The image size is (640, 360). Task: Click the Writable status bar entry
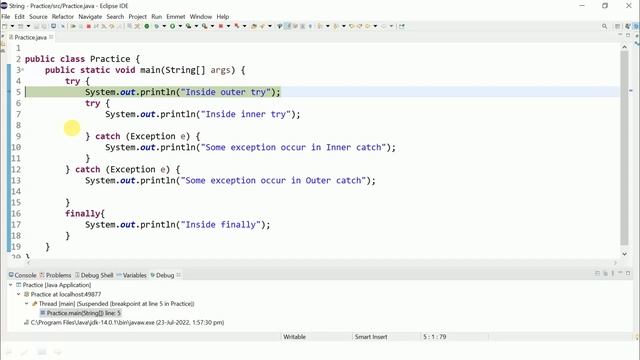point(294,337)
